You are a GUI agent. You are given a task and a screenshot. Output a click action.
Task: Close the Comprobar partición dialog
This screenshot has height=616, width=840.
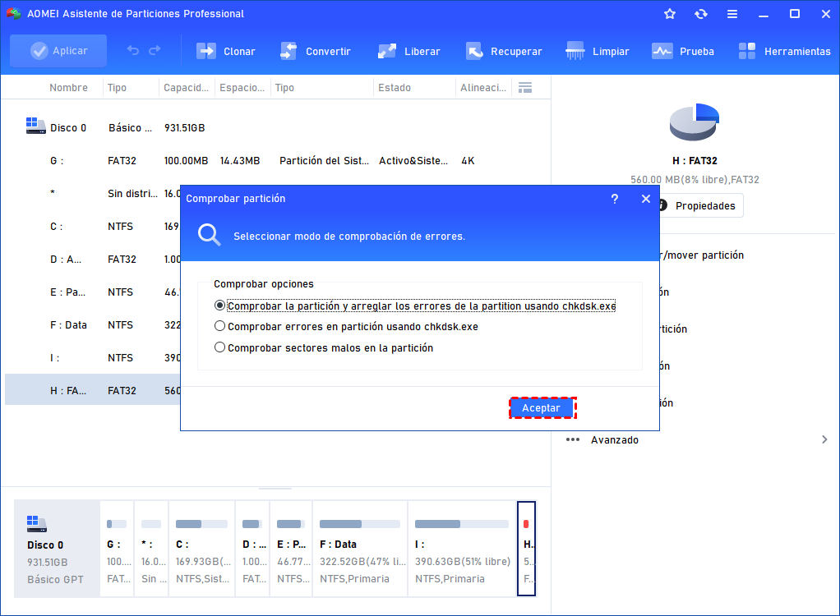646,199
